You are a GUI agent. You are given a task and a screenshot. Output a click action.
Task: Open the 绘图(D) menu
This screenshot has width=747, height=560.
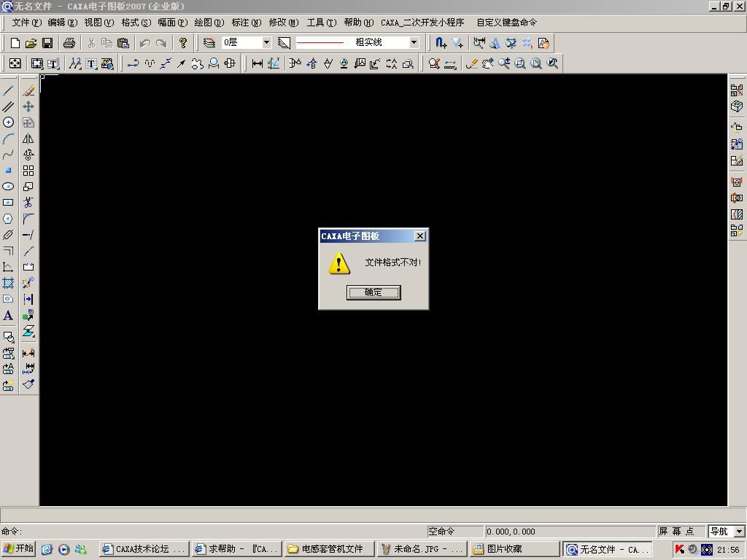209,23
